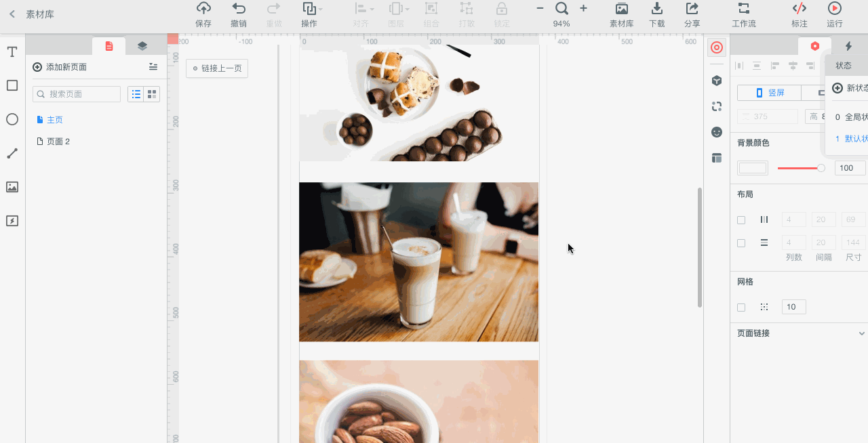Zoom out with the minus icon
This screenshot has width=868, height=443.
[540, 8]
